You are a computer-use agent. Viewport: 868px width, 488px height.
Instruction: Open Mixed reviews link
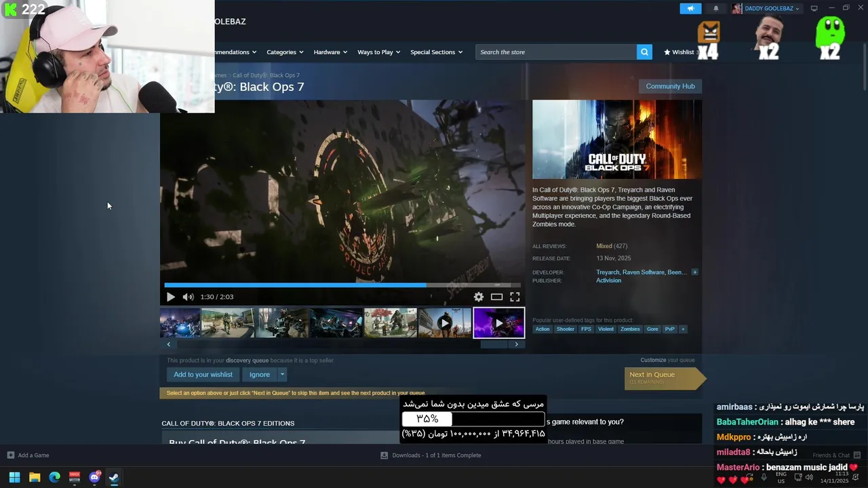coord(604,246)
